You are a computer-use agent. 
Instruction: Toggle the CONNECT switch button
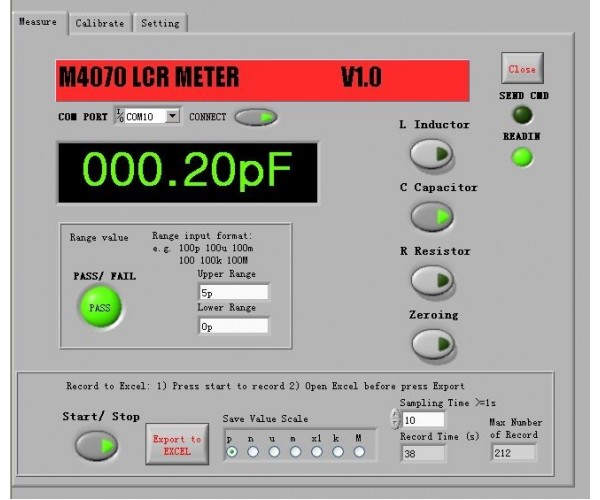pyautogui.click(x=256, y=117)
